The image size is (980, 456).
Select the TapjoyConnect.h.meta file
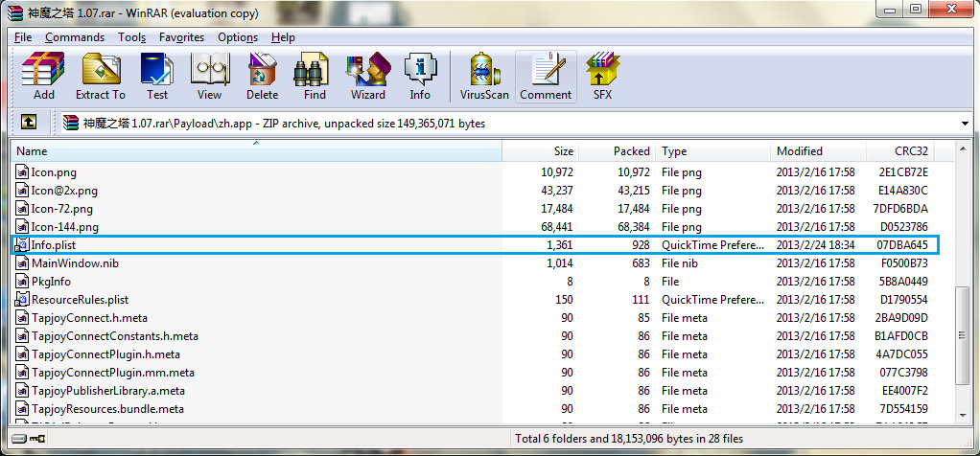pyautogui.click(x=89, y=318)
